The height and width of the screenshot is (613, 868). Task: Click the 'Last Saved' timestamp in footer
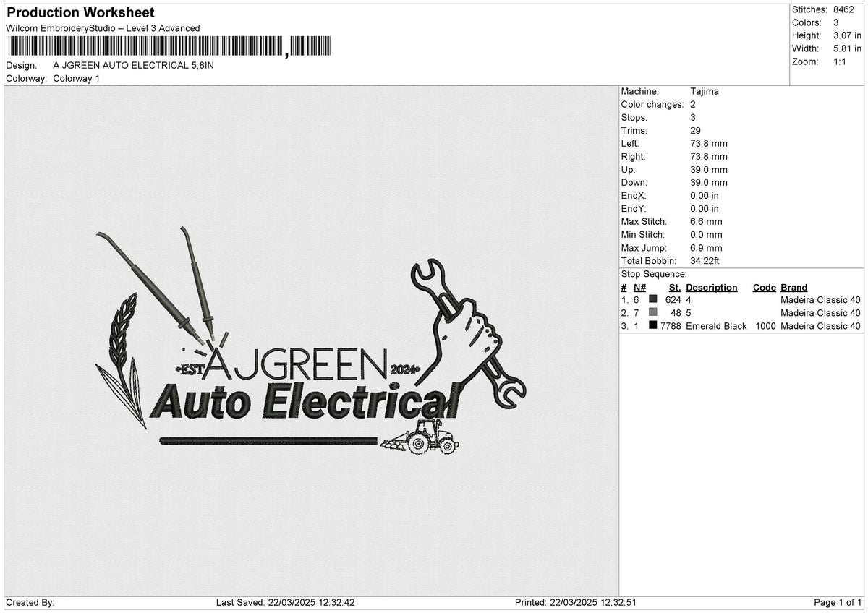click(285, 602)
